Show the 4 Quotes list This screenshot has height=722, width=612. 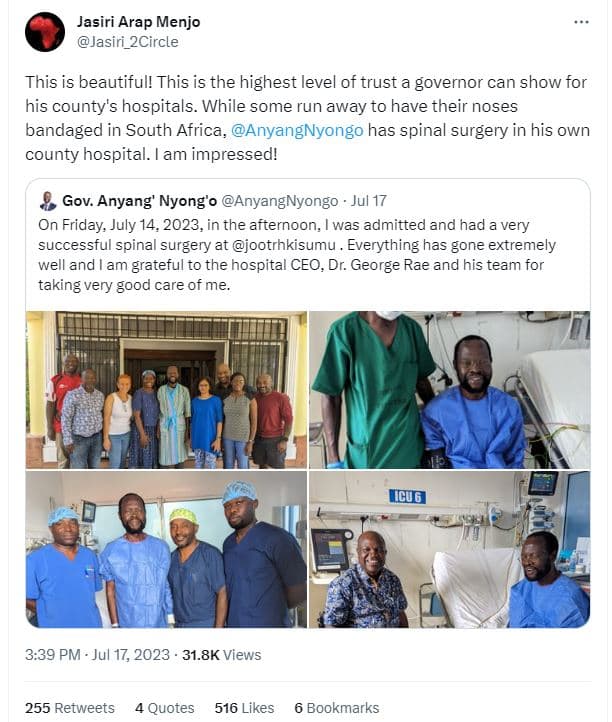coord(165,708)
